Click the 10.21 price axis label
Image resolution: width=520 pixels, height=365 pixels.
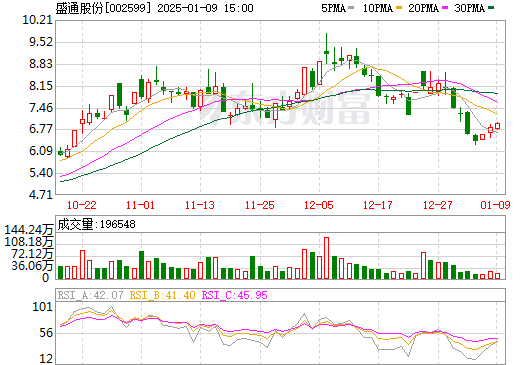[x=38, y=20]
